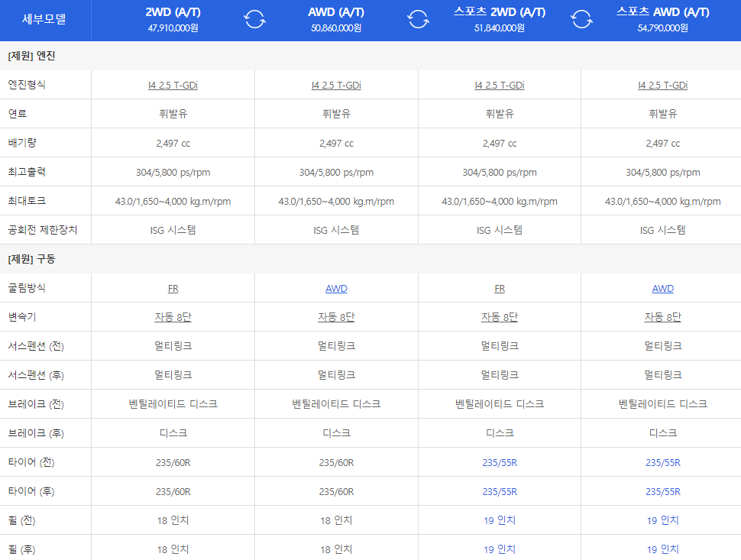This screenshot has width=741, height=560.
Task: Click the 휠 (전) row label
Action: click(x=21, y=520)
